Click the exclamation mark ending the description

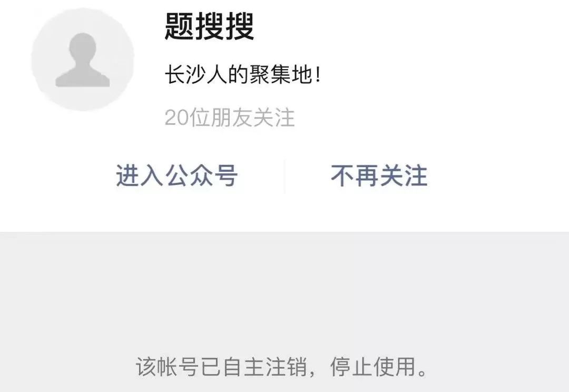(x=318, y=74)
